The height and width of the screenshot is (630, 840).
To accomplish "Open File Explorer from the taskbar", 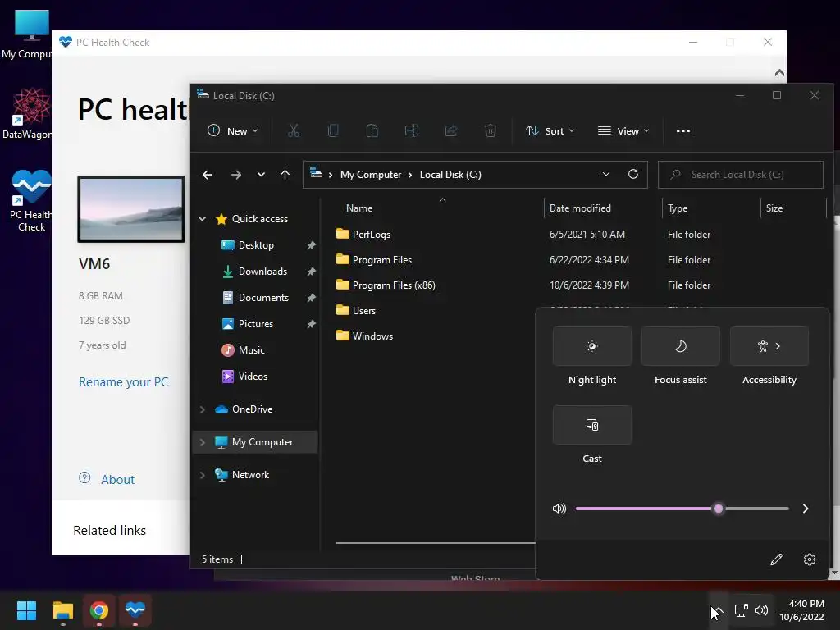I will click(x=62, y=610).
